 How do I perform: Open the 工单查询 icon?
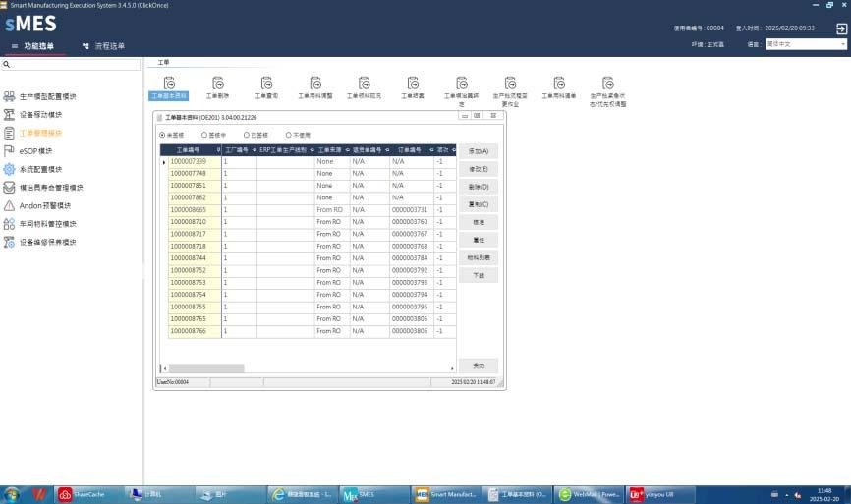[x=266, y=84]
